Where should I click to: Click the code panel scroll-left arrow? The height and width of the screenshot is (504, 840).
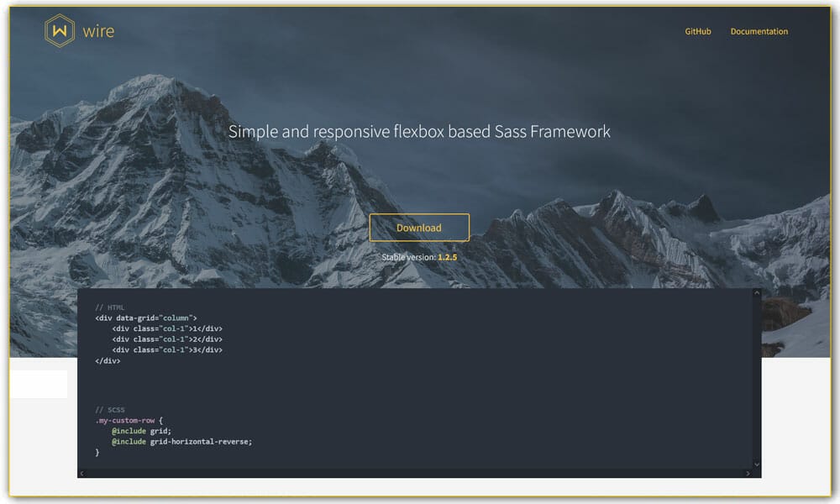tap(81, 474)
